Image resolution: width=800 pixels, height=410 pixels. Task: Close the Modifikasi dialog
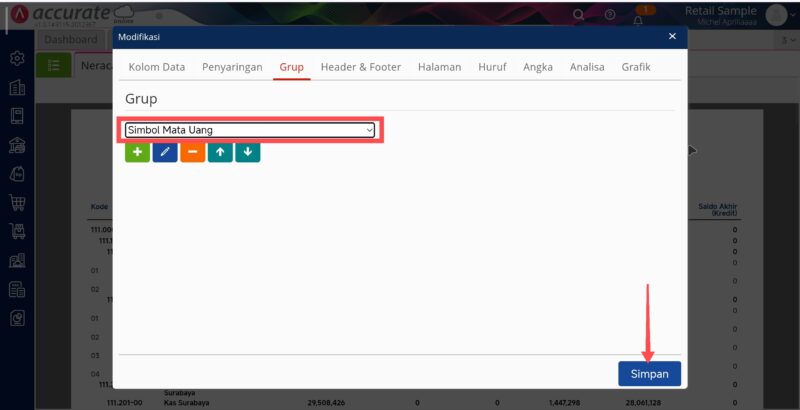point(672,36)
